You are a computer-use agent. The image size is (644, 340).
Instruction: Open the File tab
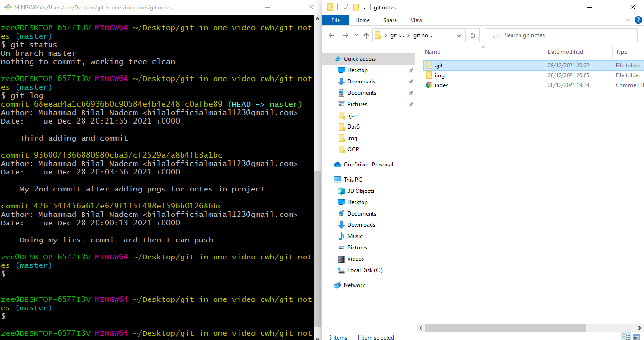pos(336,20)
